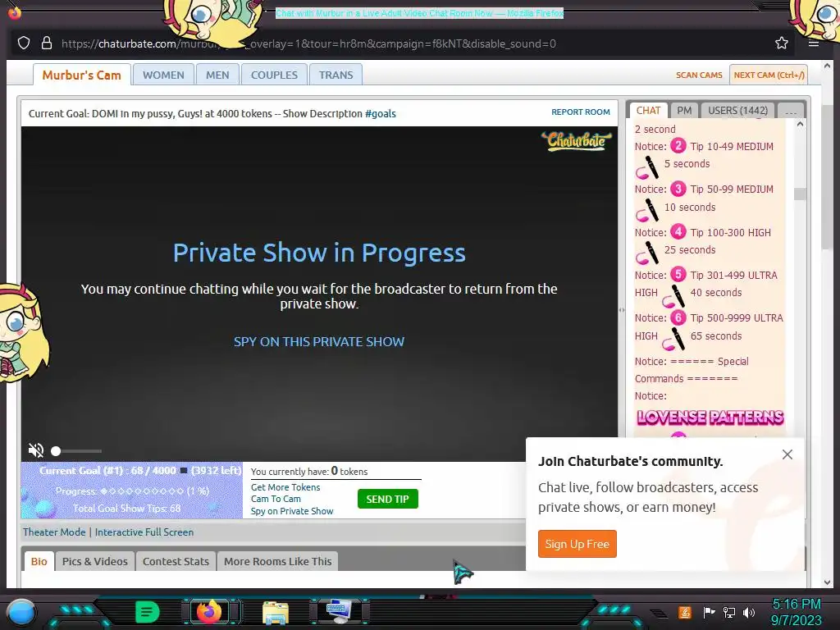
Task: Click the network tray icon
Action: (x=729, y=612)
